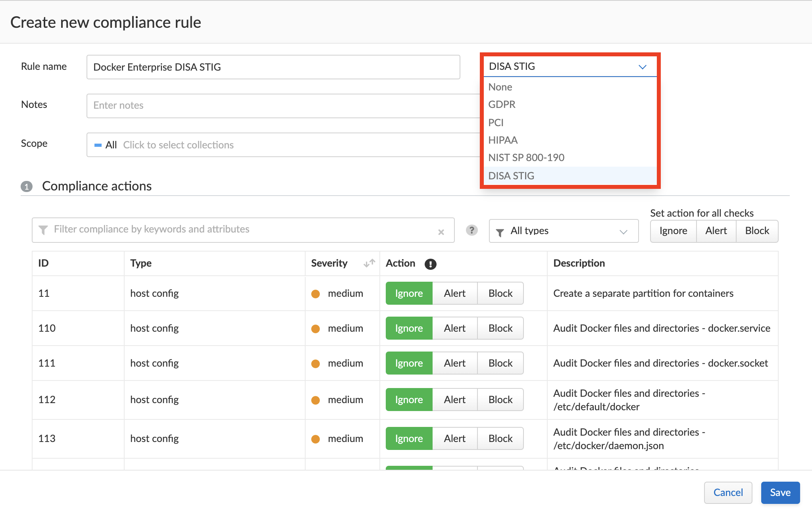Set rule 113 action to Ignore
Viewport: 812px width, 515px height.
point(409,439)
